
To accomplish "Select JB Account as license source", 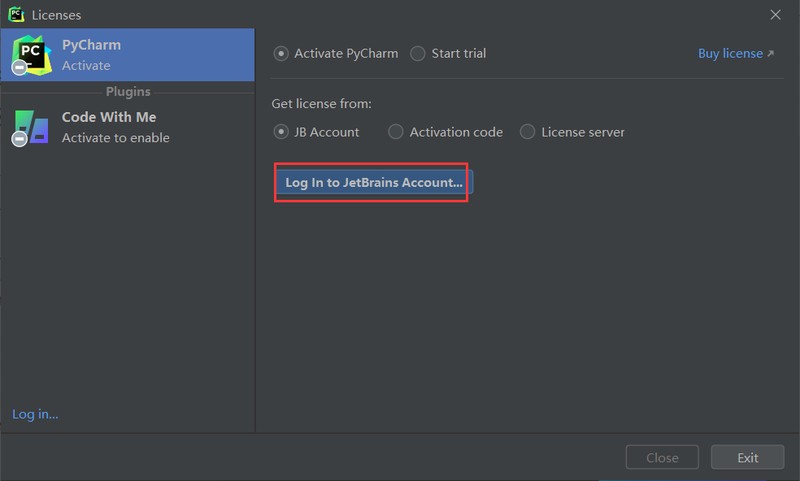I will 281,132.
